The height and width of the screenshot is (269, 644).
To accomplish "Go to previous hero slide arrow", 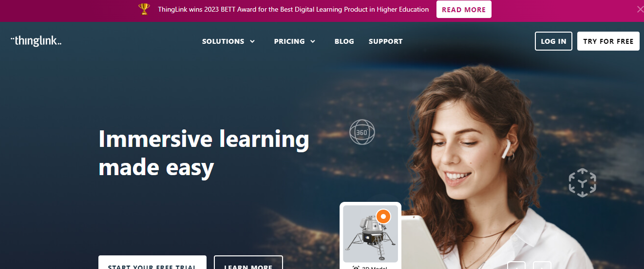I will pos(516,266).
